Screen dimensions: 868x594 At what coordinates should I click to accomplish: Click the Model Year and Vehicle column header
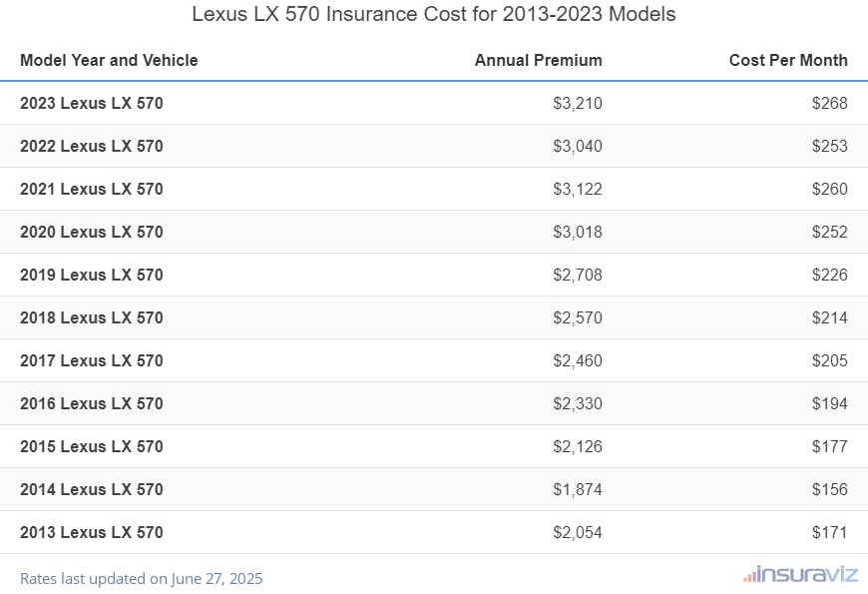click(109, 60)
